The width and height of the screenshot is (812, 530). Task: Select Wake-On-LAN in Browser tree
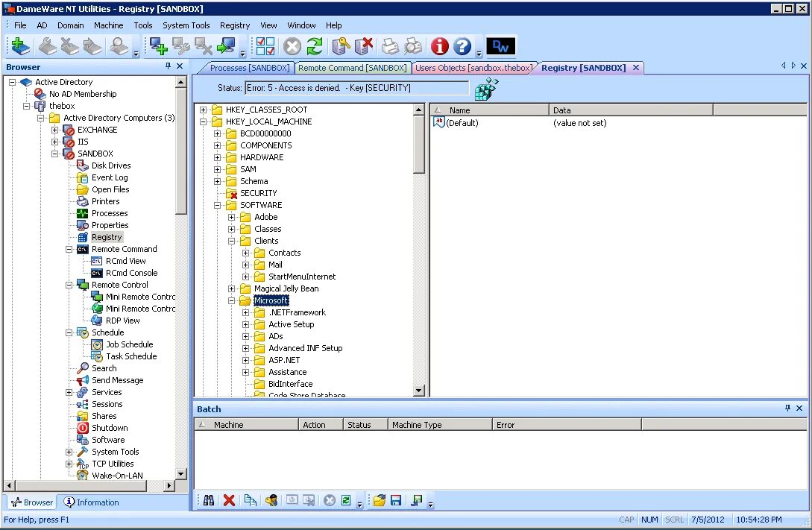point(117,476)
